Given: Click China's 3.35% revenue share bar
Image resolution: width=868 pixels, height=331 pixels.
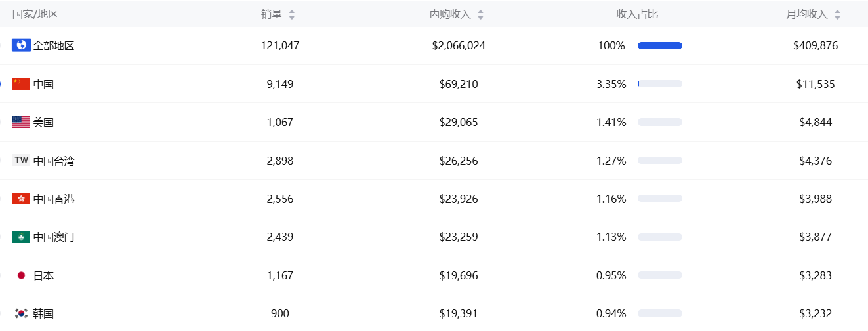Looking at the screenshot, I should 660,84.
